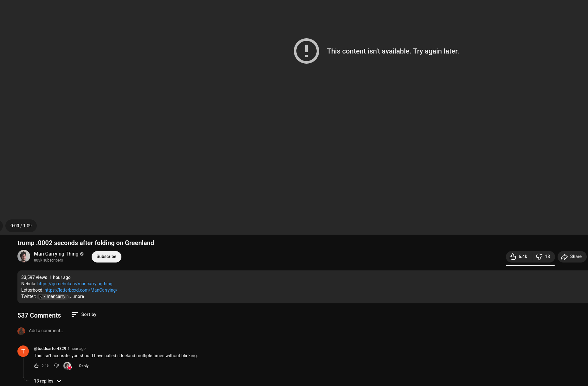The width and height of the screenshot is (588, 386).
Task: Subscribe to Man Carrying Thing
Action: [x=107, y=257]
